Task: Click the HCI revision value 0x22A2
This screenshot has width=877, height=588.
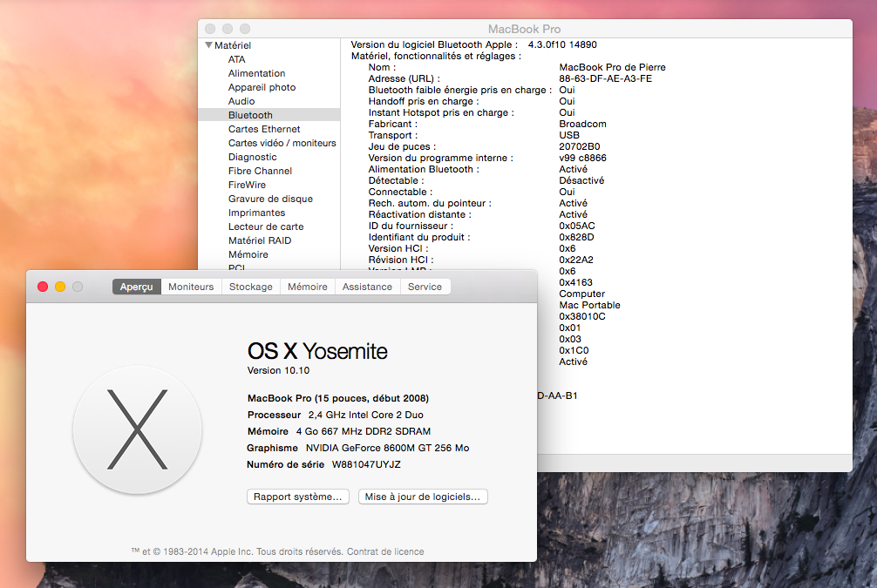Action: (576, 260)
